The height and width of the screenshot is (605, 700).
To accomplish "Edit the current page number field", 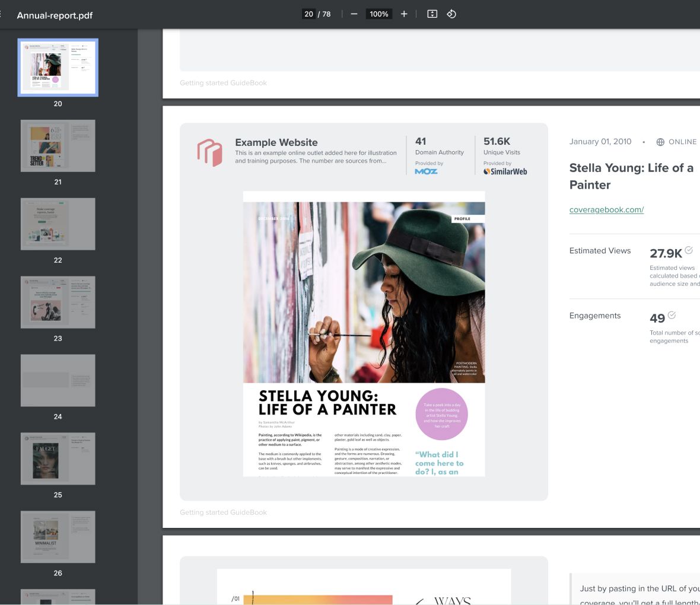I will point(308,14).
